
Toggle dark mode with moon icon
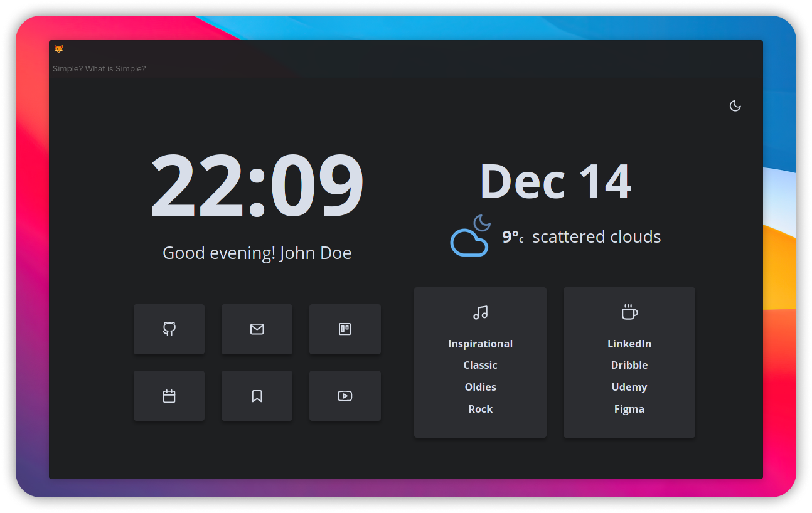pyautogui.click(x=735, y=106)
